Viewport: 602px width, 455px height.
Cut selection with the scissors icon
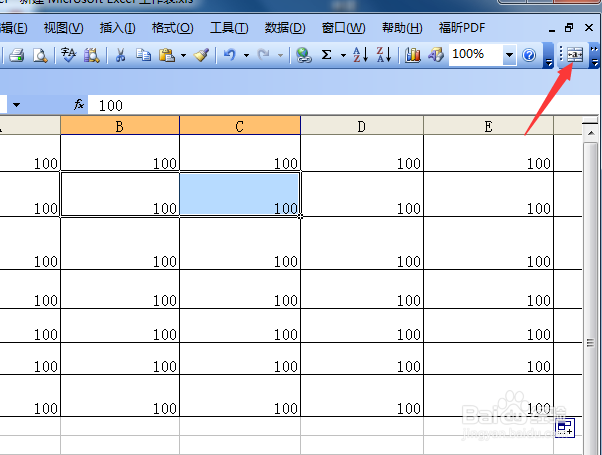click(120, 55)
